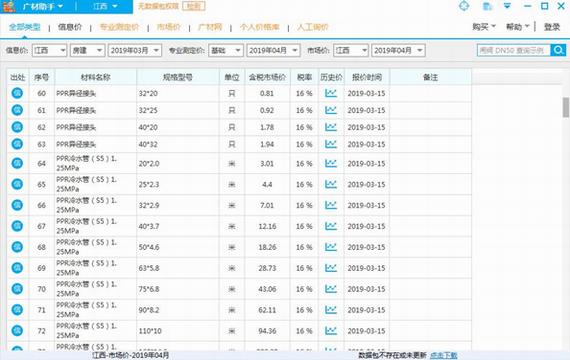Click source icon of row 70
The height and width of the screenshot is (360, 570).
click(17, 289)
